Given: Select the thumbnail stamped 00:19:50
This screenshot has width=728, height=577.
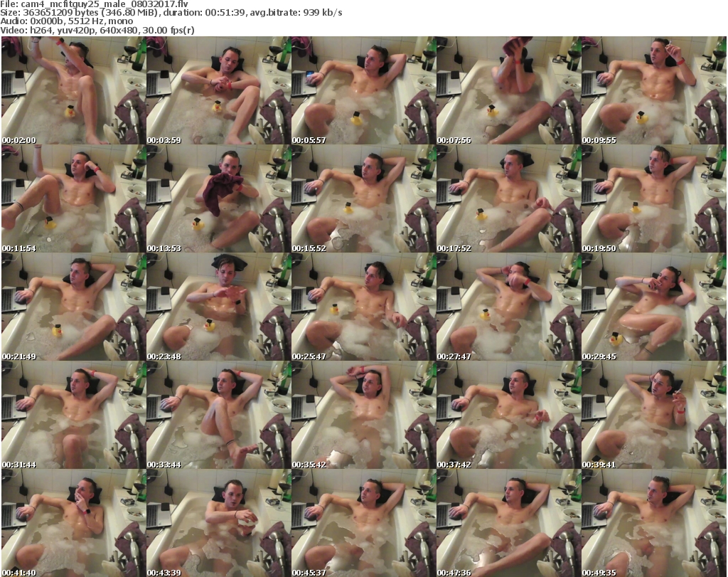Looking at the screenshot, I should coord(654,198).
